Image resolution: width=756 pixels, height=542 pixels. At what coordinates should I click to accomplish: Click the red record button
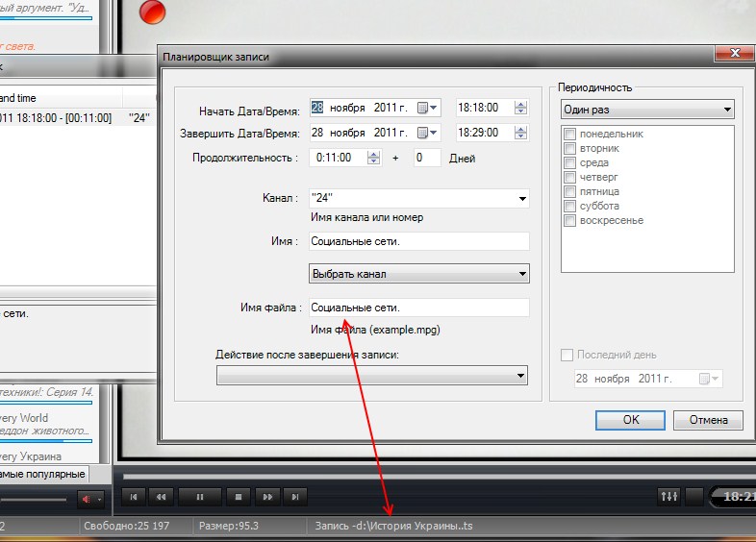pos(152,12)
